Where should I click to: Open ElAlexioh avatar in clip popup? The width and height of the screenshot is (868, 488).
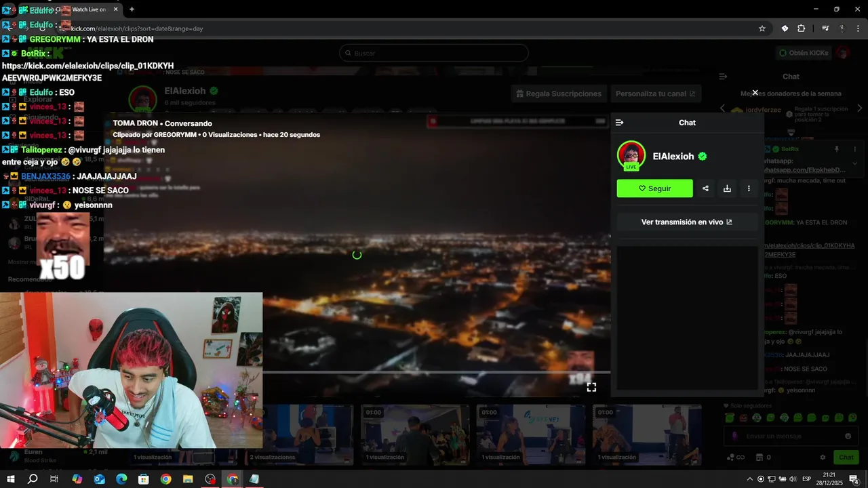click(631, 156)
